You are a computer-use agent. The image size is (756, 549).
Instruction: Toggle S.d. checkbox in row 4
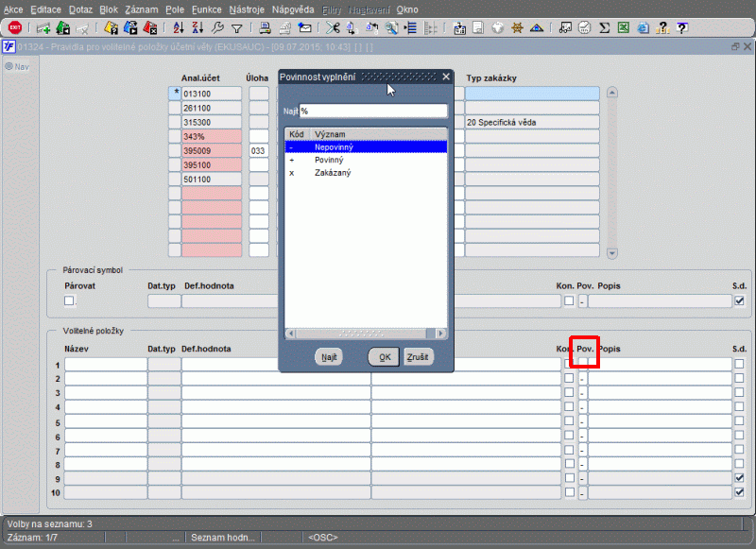(739, 406)
